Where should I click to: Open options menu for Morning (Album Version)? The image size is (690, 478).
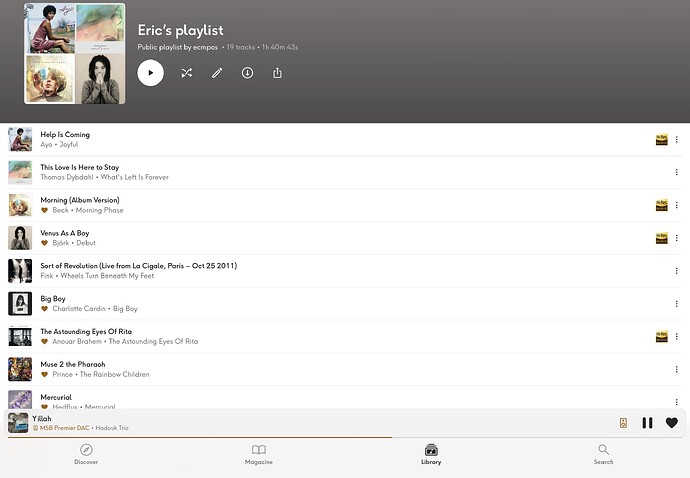coord(676,205)
